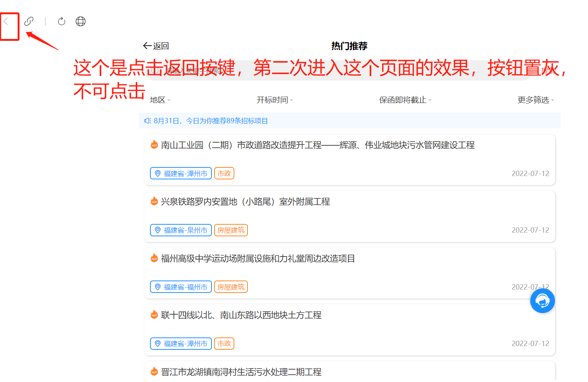Image resolution: width=588 pixels, height=382 pixels.
Task: Copy page link via chain icon
Action: [x=29, y=21]
